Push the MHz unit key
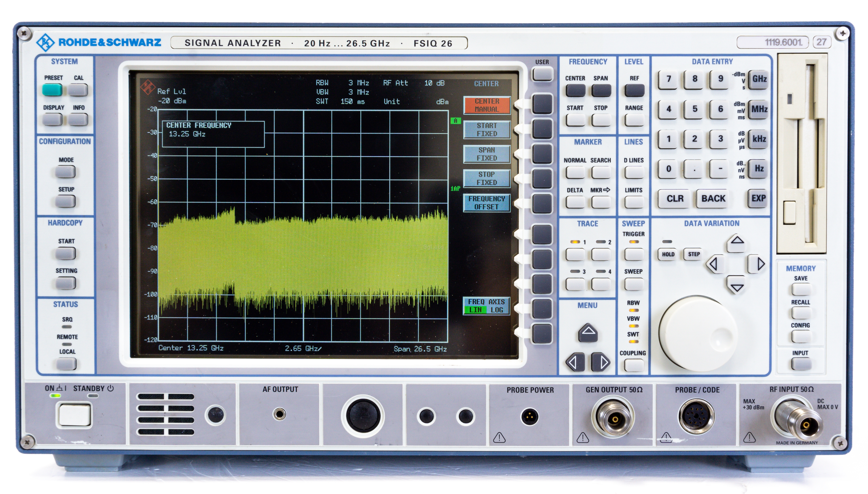This screenshot has width=868, height=494. tap(759, 109)
